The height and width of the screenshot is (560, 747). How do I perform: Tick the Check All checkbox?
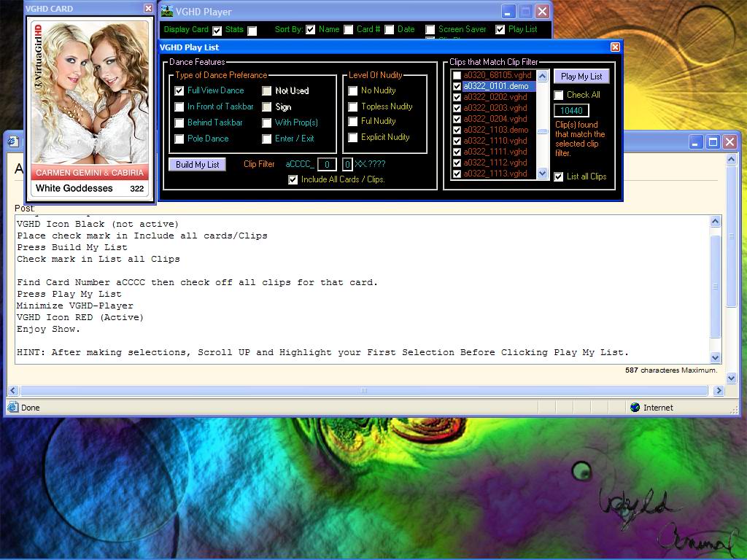(559, 95)
